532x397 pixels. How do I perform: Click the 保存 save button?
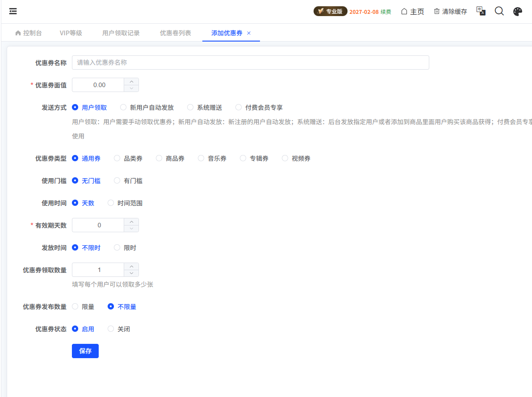click(85, 351)
